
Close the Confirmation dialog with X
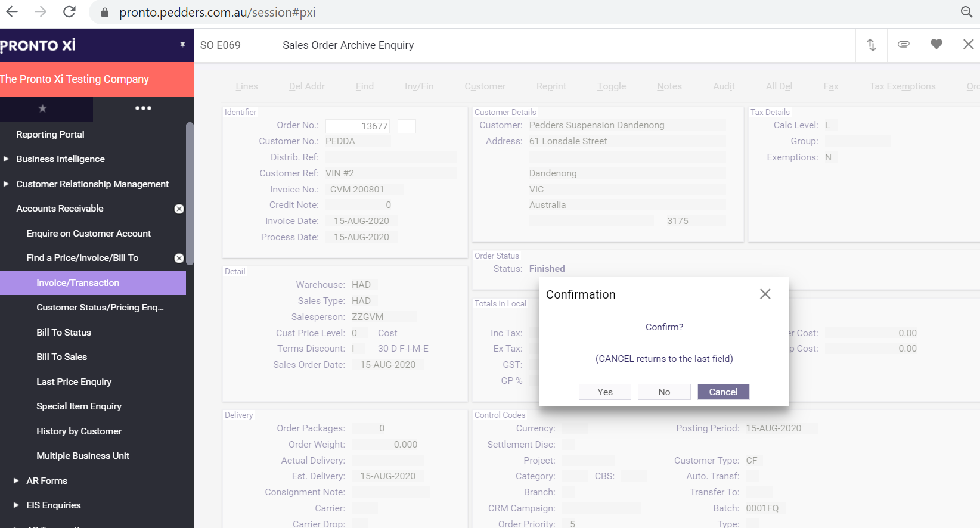765,294
